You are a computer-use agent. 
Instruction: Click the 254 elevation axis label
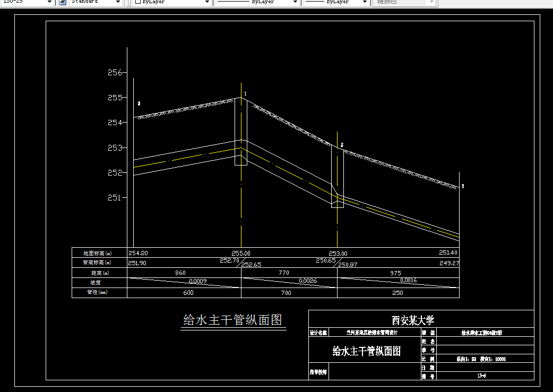(115, 123)
